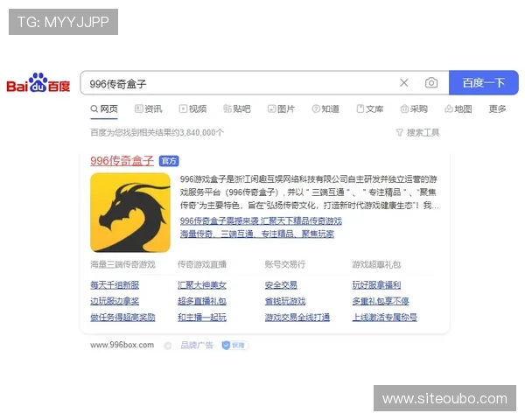Open the 游戏交易全线打通 link
This screenshot has height=420, width=525.
[297, 317]
